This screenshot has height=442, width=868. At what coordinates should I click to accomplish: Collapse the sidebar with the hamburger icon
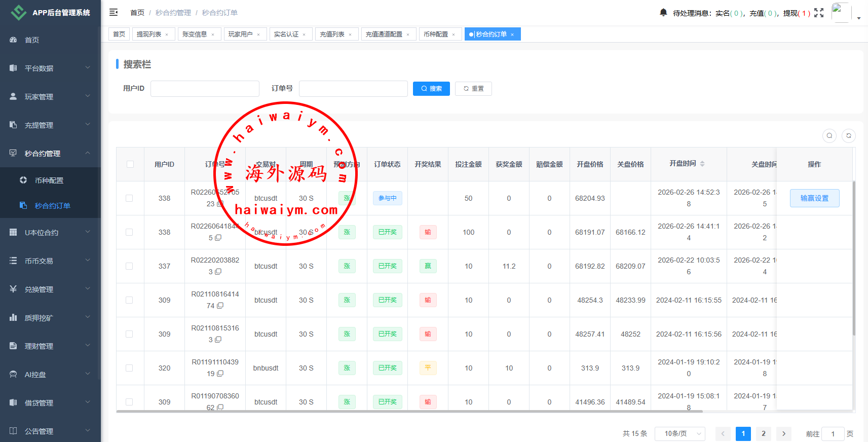(114, 12)
